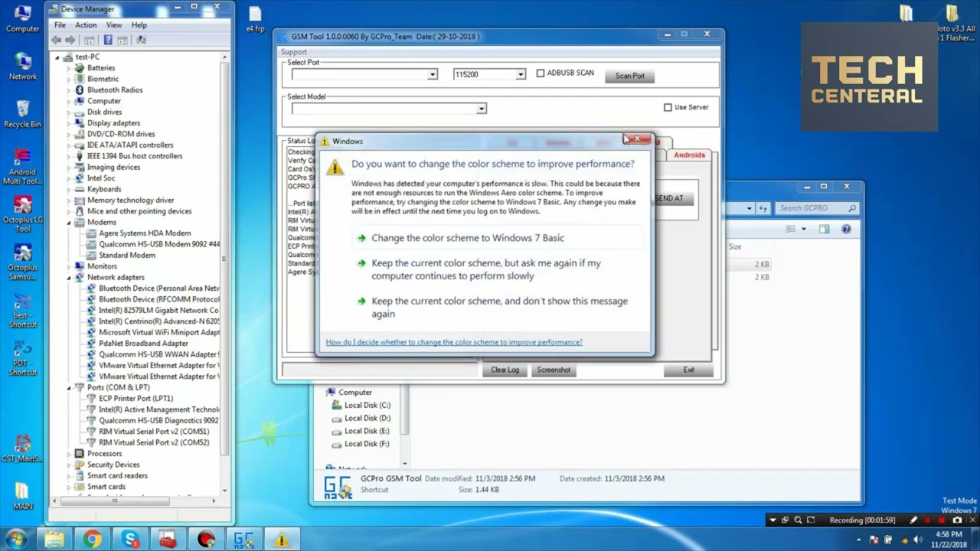This screenshot has height=551, width=980.
Task: Select RIM Virtual Serial Port v2 (COM51)
Action: click(x=154, y=432)
